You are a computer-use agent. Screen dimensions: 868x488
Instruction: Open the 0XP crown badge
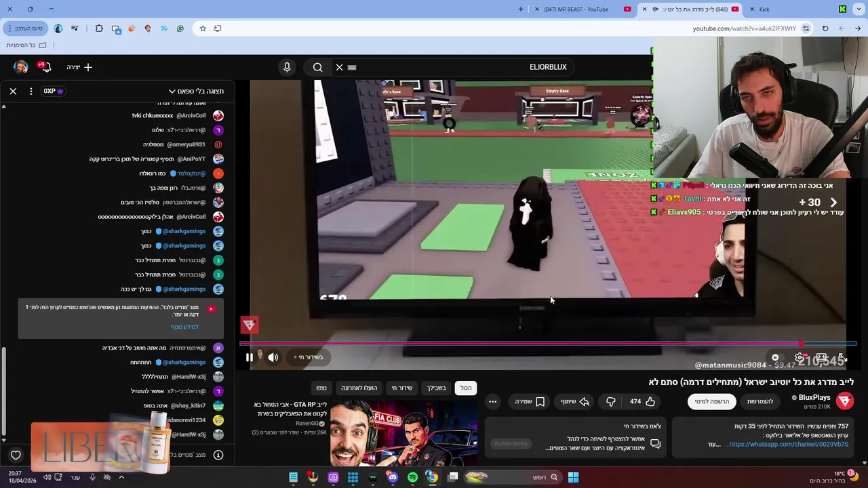click(53, 91)
